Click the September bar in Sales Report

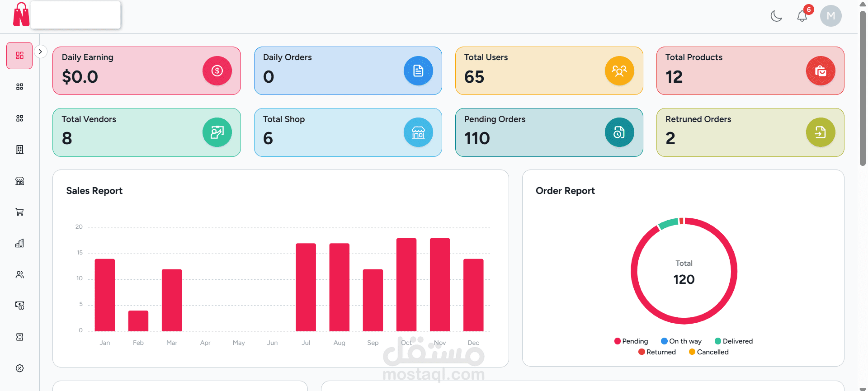tap(373, 300)
